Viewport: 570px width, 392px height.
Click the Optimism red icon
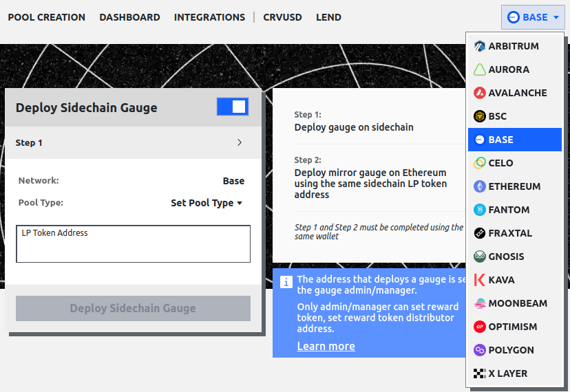click(480, 327)
